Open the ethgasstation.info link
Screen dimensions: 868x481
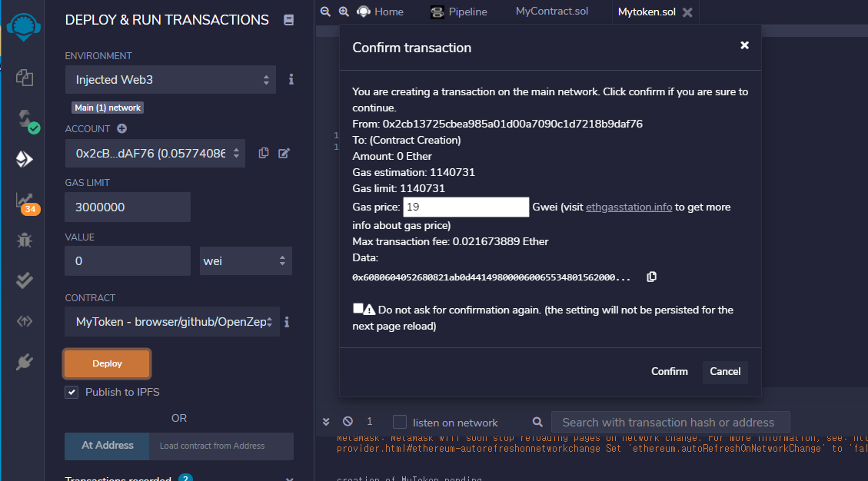pyautogui.click(x=629, y=207)
